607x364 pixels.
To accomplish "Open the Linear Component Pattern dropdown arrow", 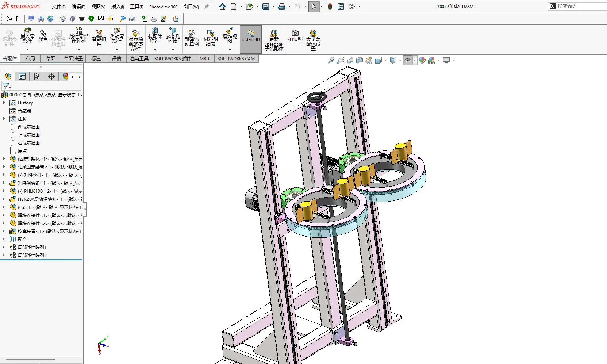I will tap(78, 50).
